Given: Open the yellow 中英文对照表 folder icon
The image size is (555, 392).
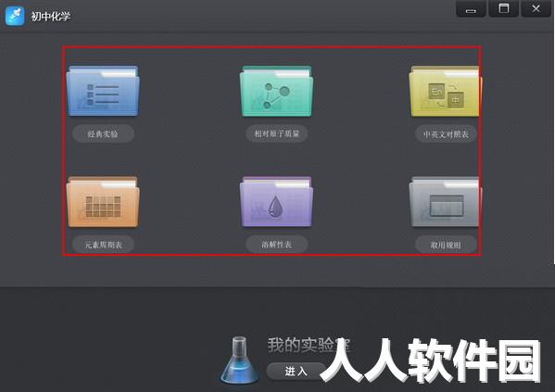Looking at the screenshot, I should pos(445,91).
